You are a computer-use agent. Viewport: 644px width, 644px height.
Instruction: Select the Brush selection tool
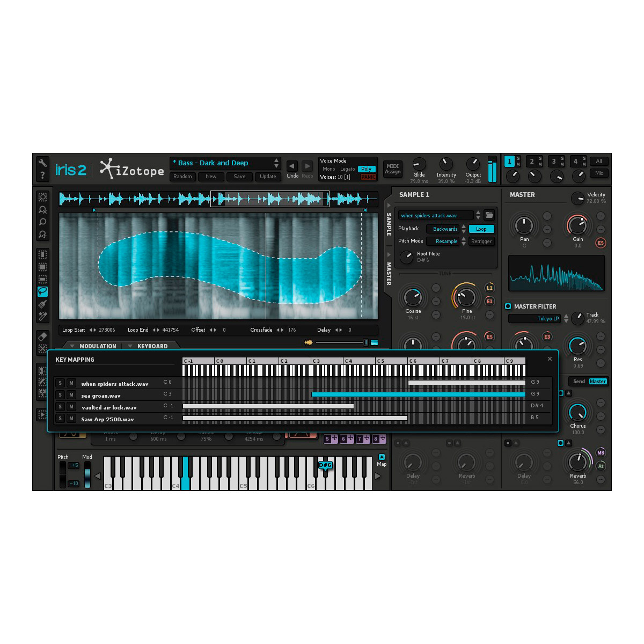click(42, 304)
